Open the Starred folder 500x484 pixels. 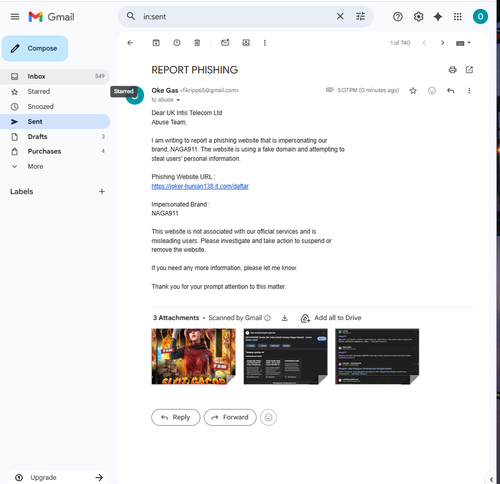coord(55,91)
